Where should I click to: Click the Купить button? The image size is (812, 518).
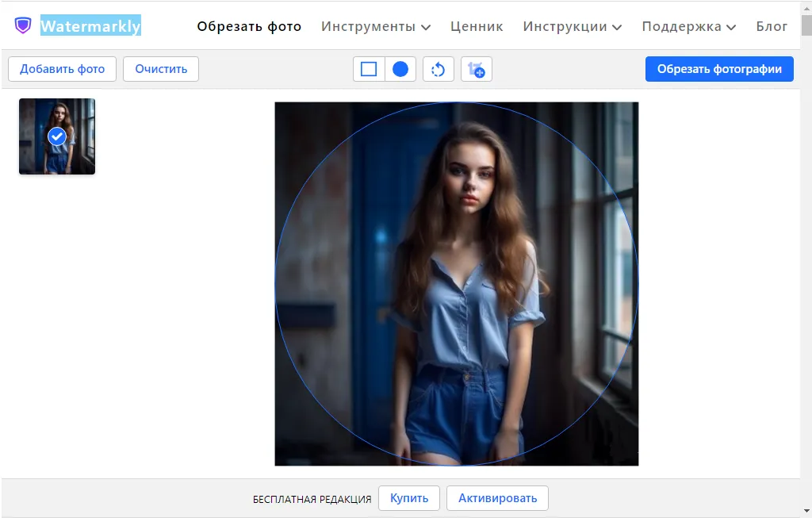click(x=409, y=498)
